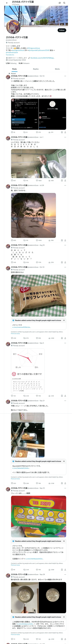The width and height of the screenshot is (72, 644).
Task: Open more options on the pinned post
Action: click(65, 76)
